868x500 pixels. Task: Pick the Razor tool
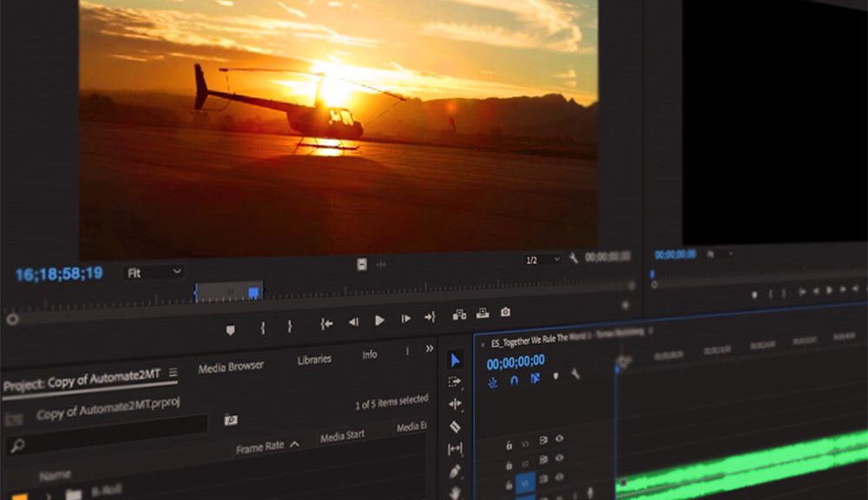point(456,427)
